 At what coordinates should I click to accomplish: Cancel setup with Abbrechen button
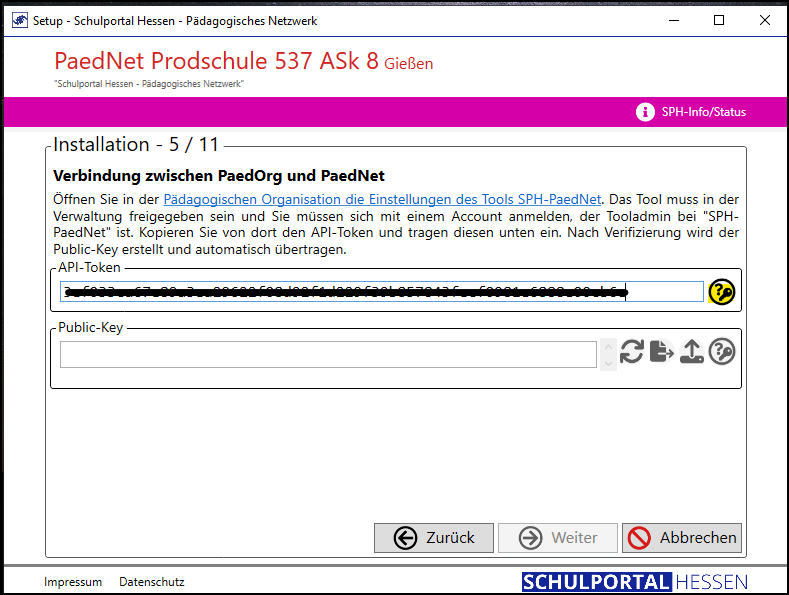point(682,538)
